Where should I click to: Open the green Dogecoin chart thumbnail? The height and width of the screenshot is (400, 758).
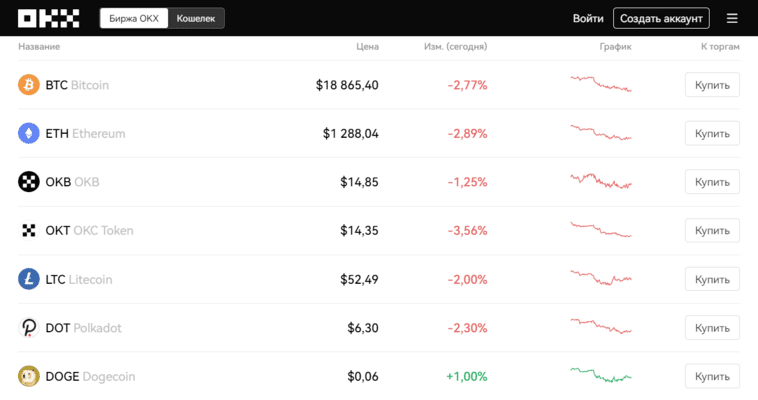click(x=601, y=376)
